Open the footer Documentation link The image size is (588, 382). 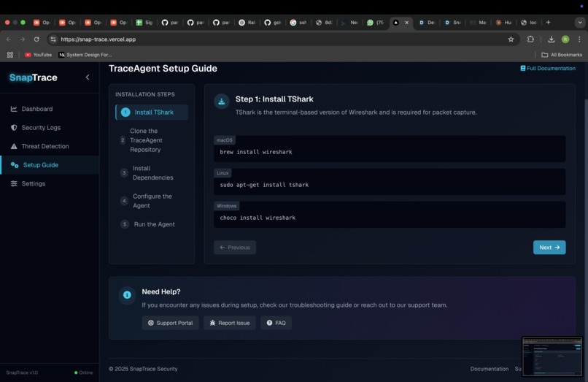coord(490,369)
